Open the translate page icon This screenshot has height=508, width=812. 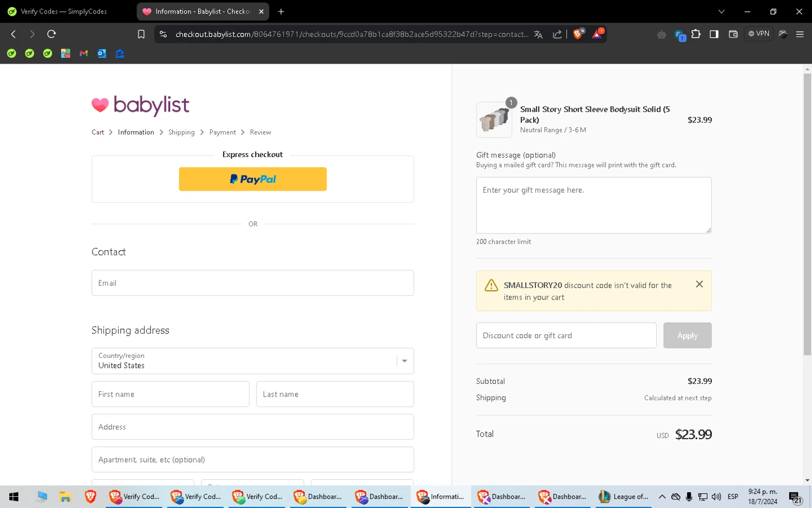tap(538, 34)
